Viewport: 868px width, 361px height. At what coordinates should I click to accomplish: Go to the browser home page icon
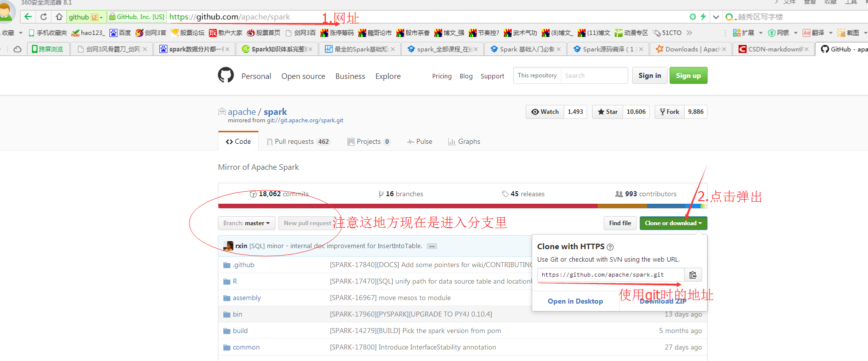(x=59, y=16)
